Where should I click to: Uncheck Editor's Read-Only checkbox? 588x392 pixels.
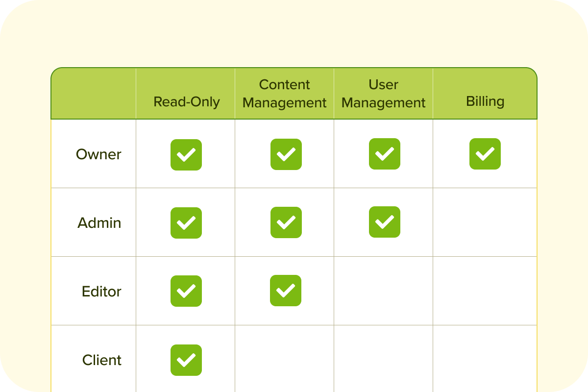pyautogui.click(x=186, y=291)
